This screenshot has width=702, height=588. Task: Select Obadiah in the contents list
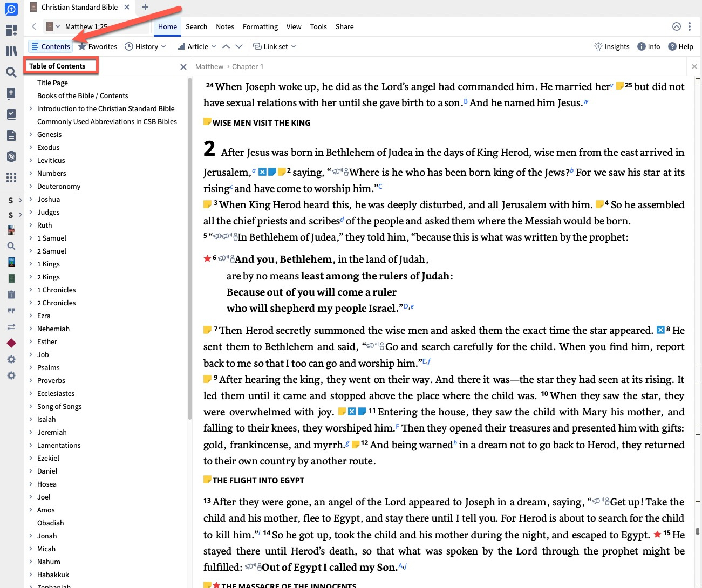[x=50, y=523]
